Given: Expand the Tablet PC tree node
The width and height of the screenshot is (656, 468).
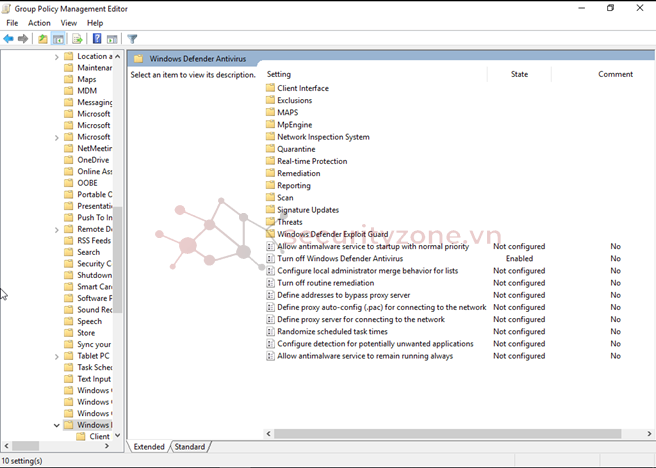Looking at the screenshot, I should tap(56, 356).
